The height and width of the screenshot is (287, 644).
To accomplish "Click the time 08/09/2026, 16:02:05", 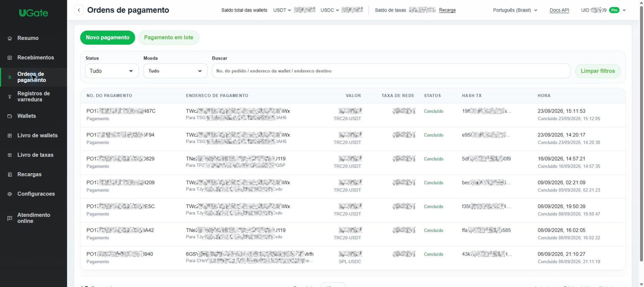I will [x=561, y=230].
